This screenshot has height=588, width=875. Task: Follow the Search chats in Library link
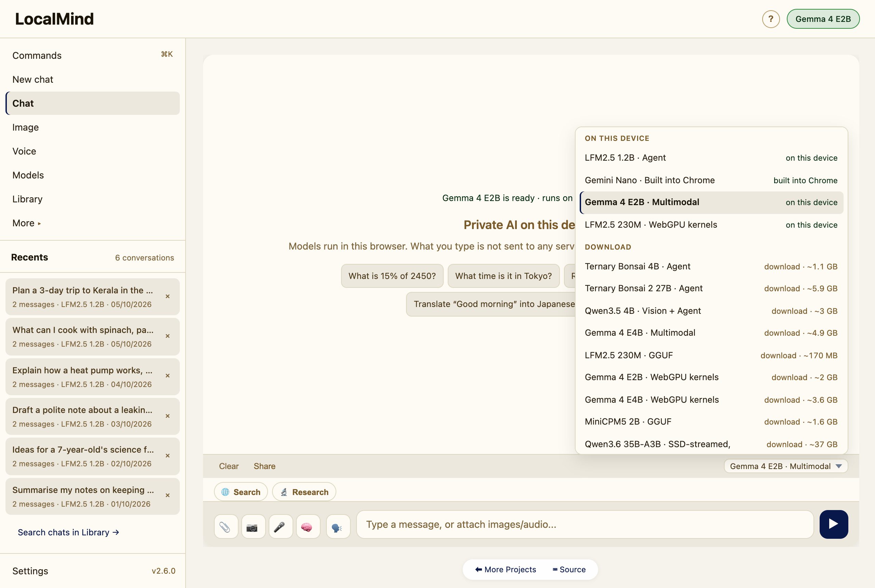click(x=69, y=532)
